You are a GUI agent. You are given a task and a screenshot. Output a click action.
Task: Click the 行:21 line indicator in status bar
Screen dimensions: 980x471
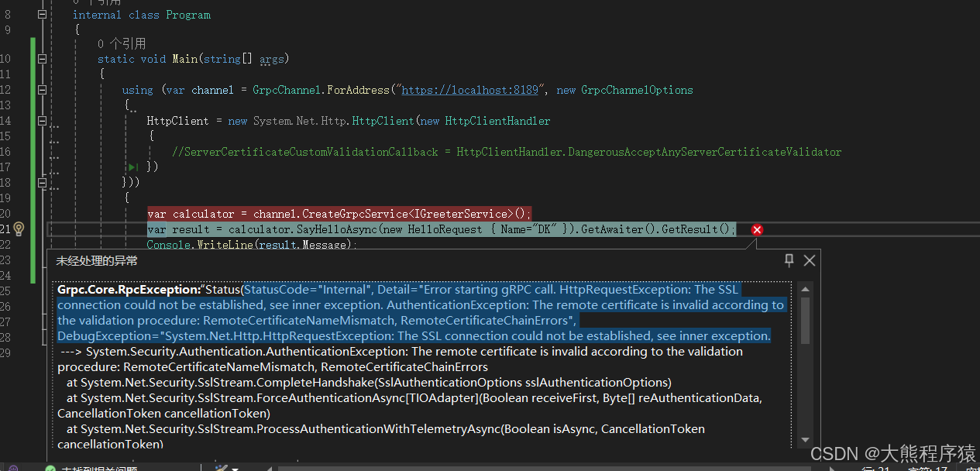click(875, 468)
